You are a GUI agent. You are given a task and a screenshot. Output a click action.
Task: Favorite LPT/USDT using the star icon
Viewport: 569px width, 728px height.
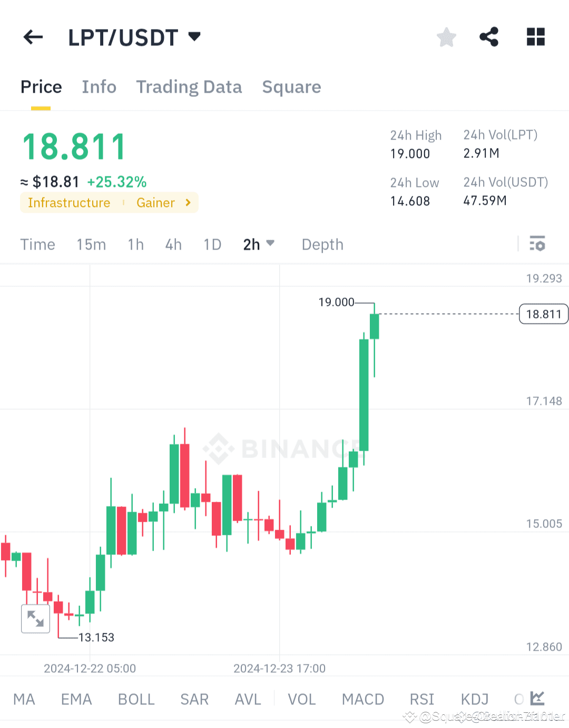pos(446,37)
